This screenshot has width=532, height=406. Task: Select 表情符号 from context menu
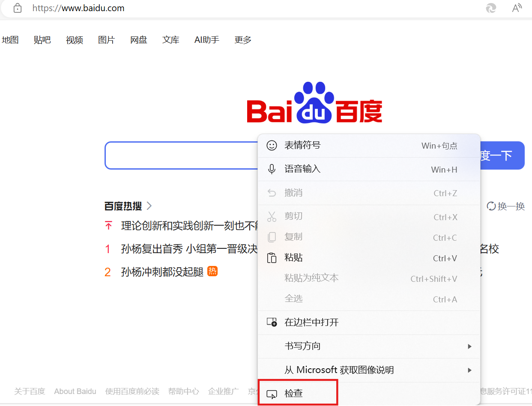369,146
